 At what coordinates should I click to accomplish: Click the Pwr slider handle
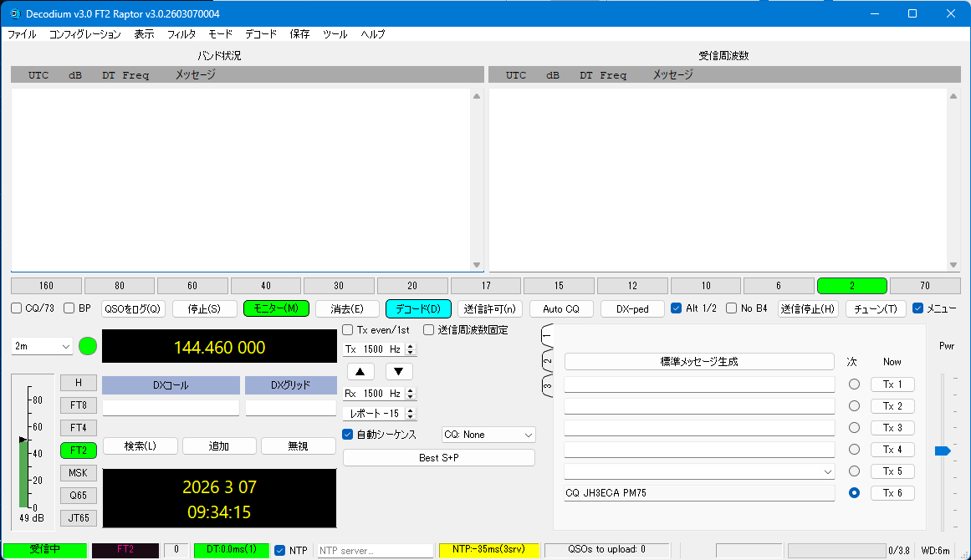pos(943,451)
